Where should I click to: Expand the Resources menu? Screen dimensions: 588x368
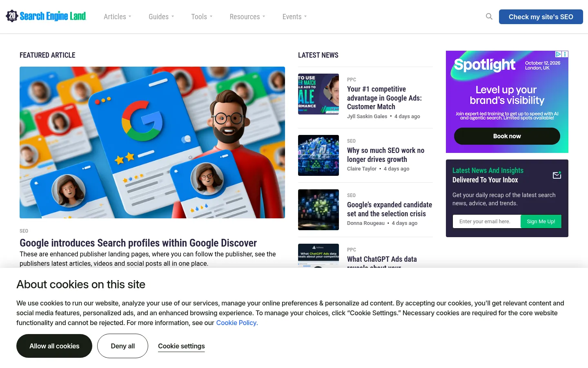247,17
